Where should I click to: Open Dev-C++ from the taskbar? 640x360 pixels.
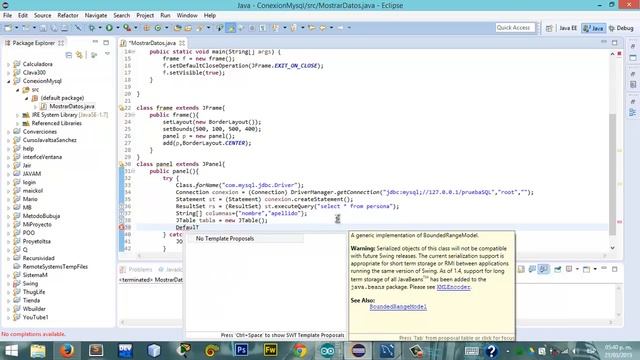(x=125, y=351)
